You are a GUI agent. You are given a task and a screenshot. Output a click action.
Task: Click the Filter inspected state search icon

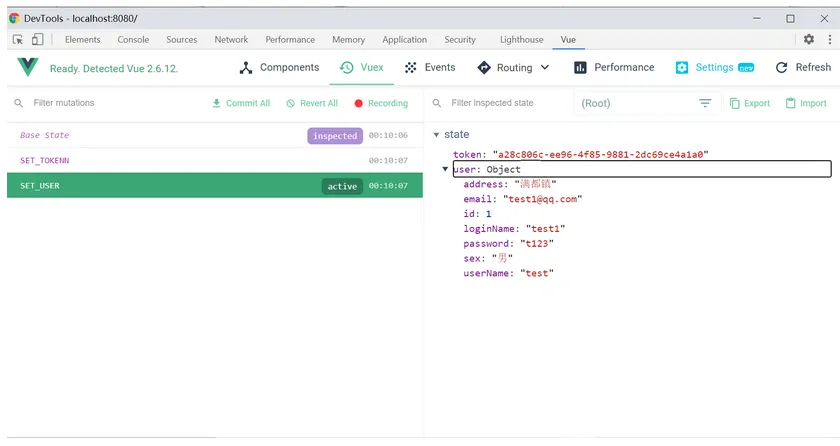point(437,103)
